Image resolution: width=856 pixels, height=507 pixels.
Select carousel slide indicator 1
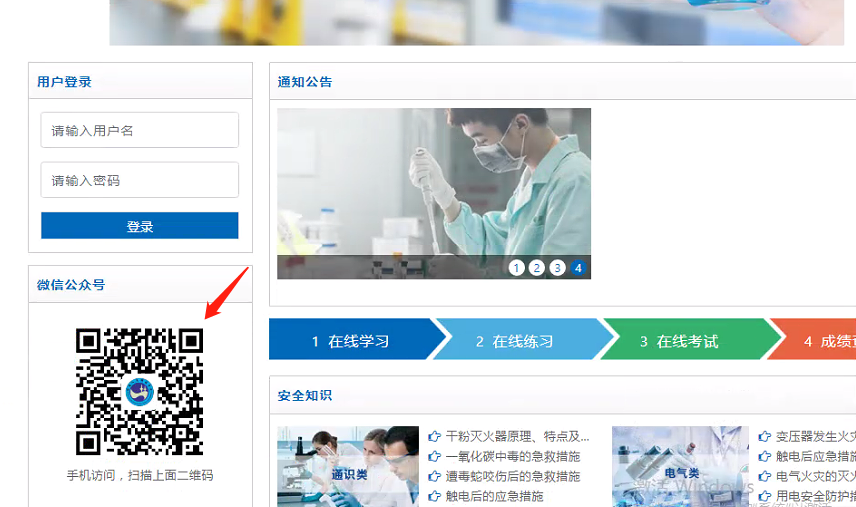click(516, 268)
